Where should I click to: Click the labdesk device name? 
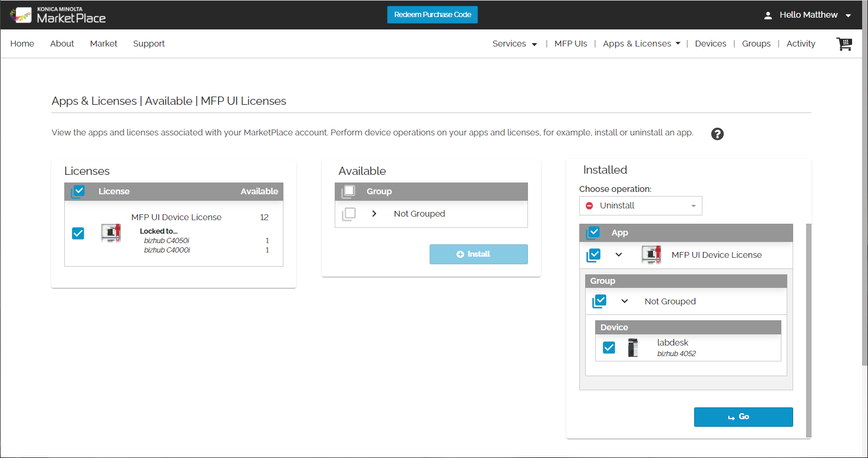pos(673,343)
